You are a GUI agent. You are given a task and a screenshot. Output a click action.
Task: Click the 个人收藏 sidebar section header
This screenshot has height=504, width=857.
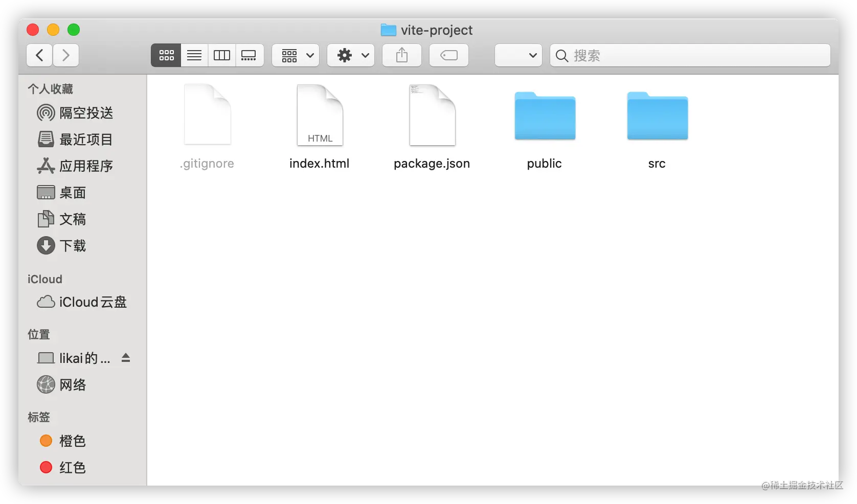tap(50, 89)
